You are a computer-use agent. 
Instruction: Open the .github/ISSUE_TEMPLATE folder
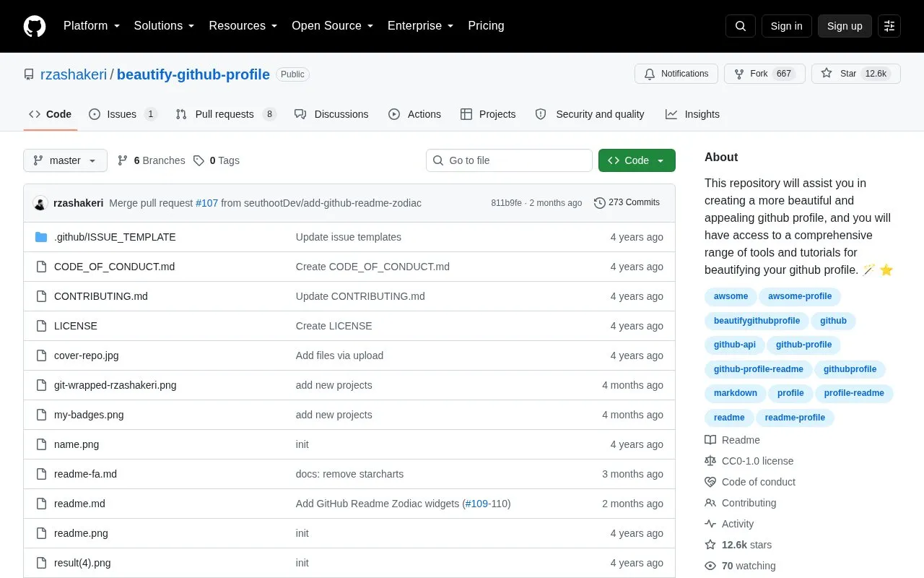115,237
